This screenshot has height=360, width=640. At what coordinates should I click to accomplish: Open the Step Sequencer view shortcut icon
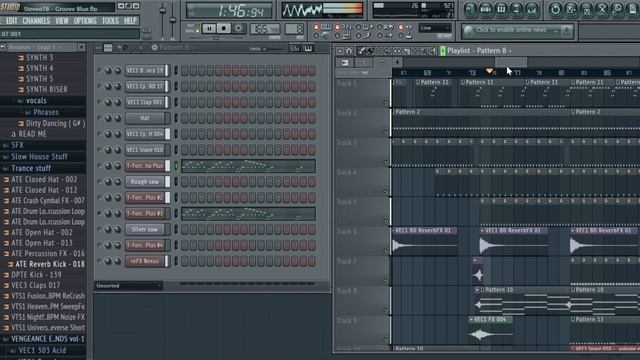point(485,9)
